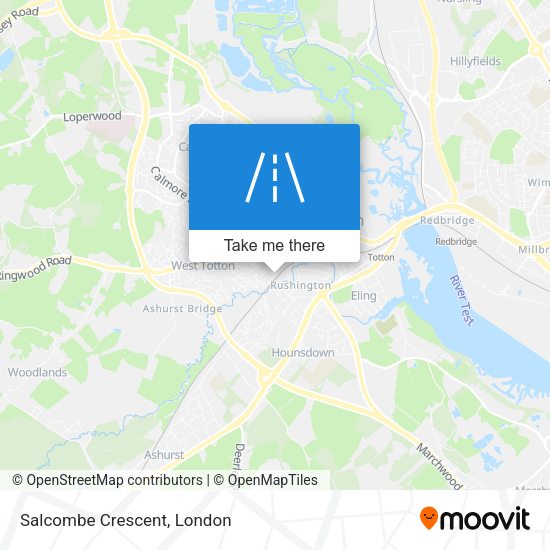This screenshot has height=550, width=550.
Task: Select the Woodlands map label
Action: pyautogui.click(x=37, y=372)
